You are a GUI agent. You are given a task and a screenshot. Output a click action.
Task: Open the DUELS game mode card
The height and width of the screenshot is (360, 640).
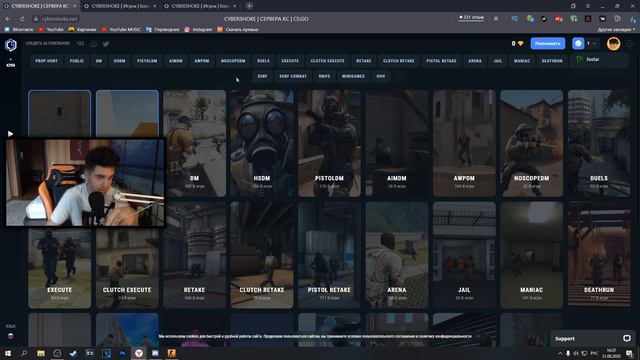click(x=599, y=143)
